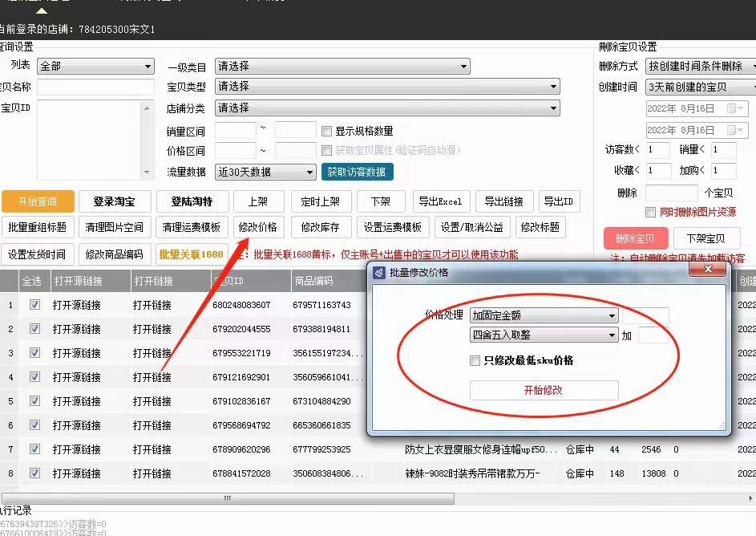Click the red 删除宝贝 delete button

click(x=637, y=238)
